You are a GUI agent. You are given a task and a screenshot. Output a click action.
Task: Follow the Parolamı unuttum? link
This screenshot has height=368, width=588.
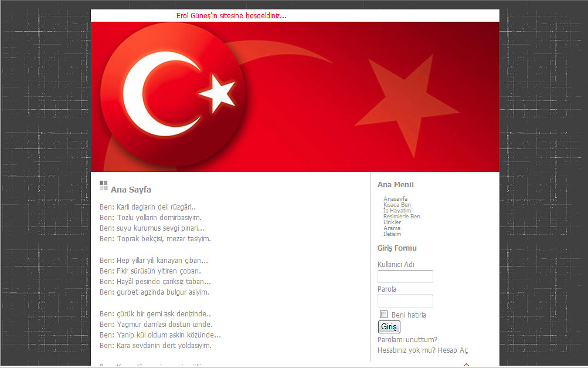coord(407,339)
